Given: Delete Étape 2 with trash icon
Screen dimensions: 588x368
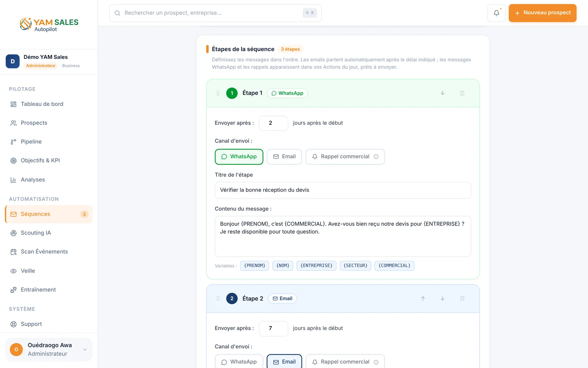Looking at the screenshot, I should click(462, 298).
